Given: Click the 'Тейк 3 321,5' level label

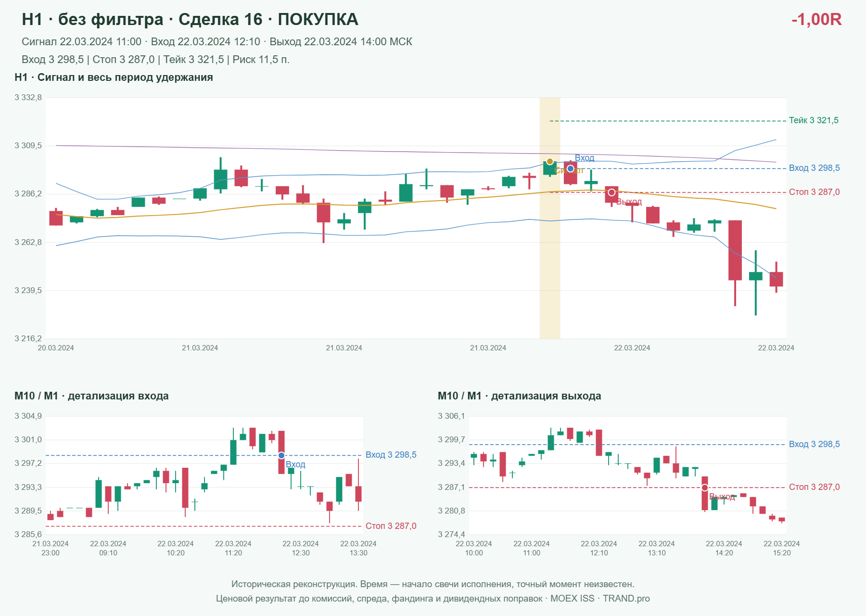Looking at the screenshot, I should point(814,120).
